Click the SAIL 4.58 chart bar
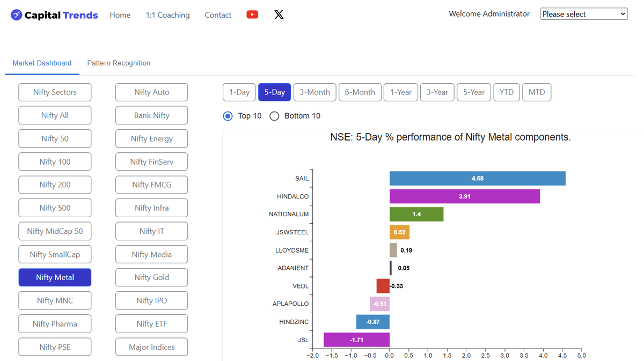Viewport: 644px width, 361px height. [x=478, y=179]
